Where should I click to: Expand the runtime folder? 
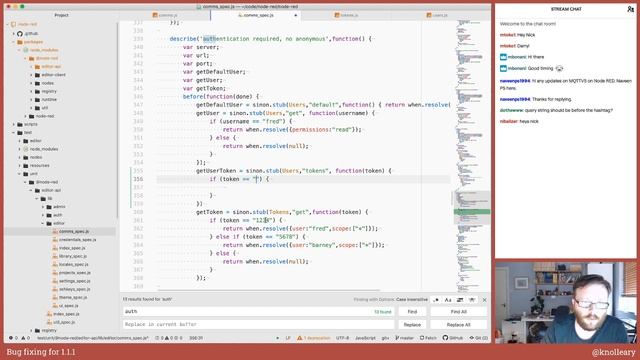click(x=31, y=100)
